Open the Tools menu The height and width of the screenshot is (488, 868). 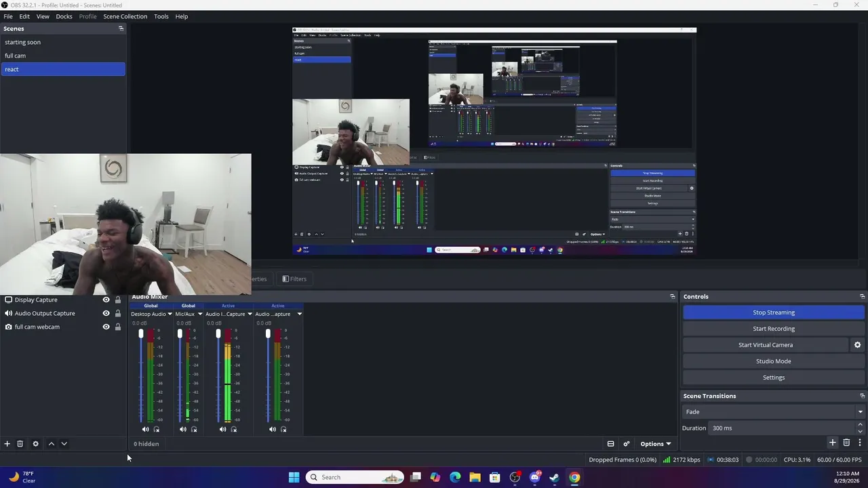tap(161, 16)
